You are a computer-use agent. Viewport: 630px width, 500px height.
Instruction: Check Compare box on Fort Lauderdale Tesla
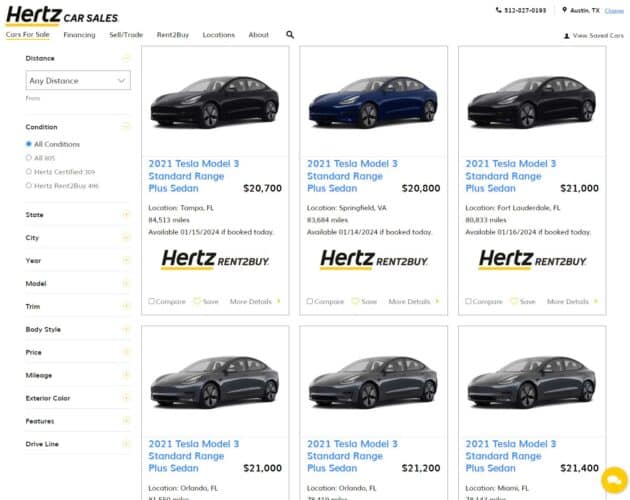pos(469,301)
